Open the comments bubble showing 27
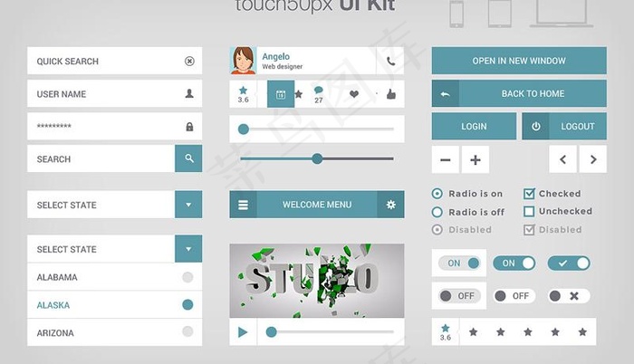 click(x=319, y=90)
